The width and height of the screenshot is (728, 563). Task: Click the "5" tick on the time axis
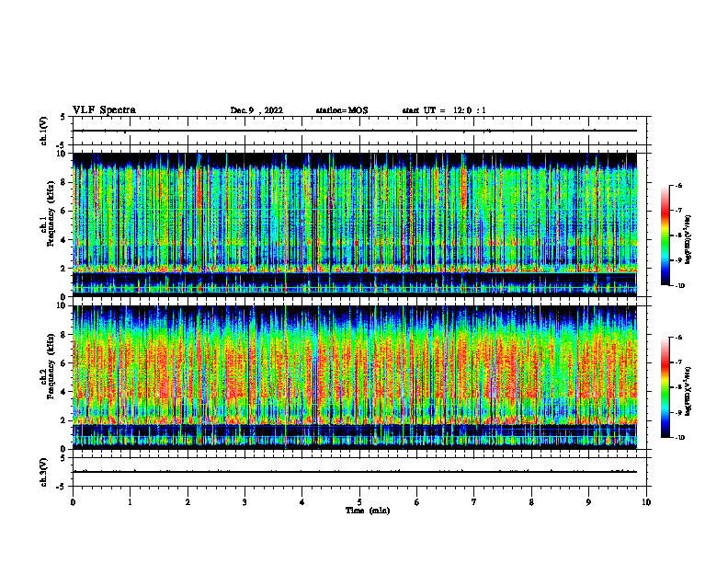point(359,502)
